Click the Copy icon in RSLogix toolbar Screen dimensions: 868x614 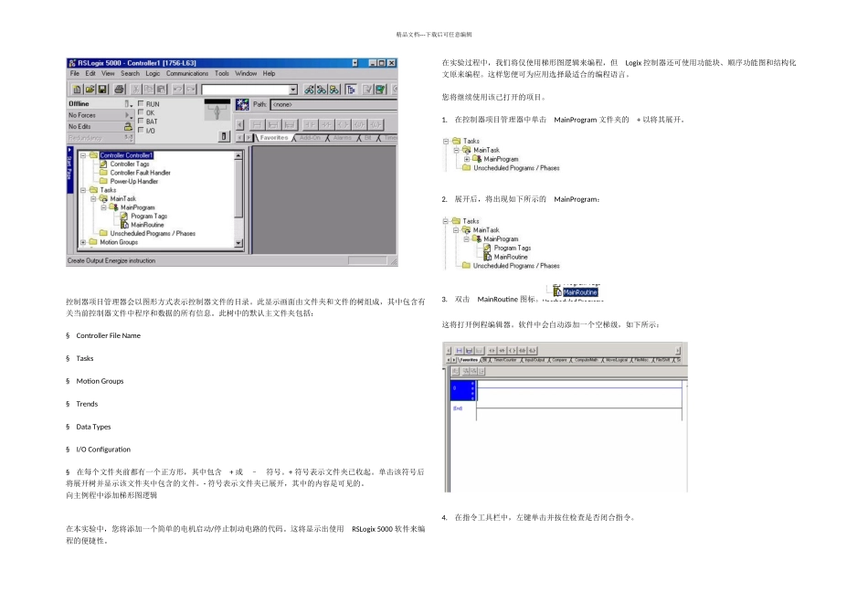149,90
